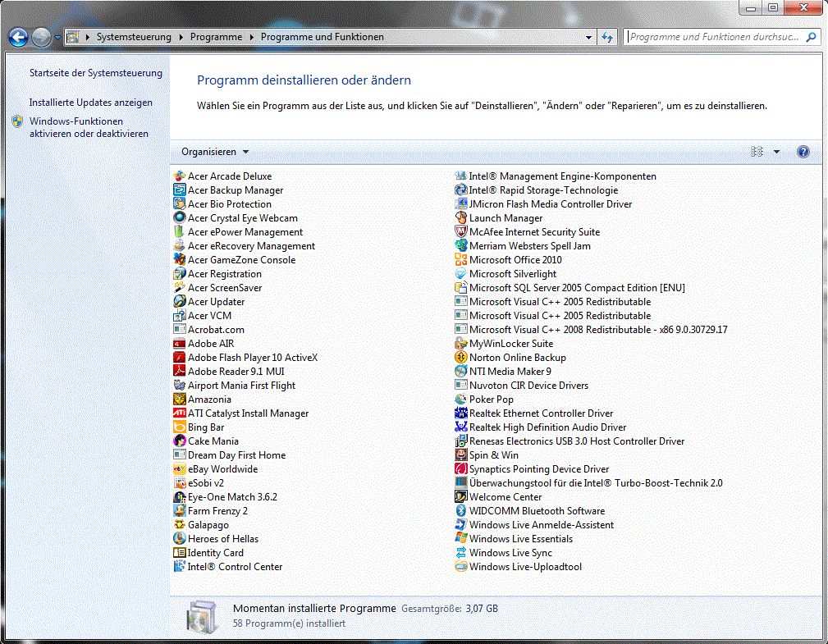
Task: Open Startseite der Systemsteuerung link
Action: [x=95, y=73]
